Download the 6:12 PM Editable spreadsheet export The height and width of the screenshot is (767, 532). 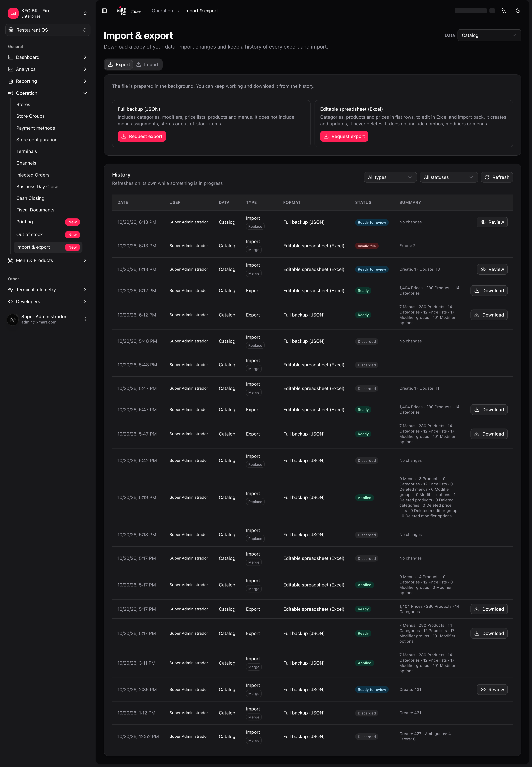pos(489,291)
